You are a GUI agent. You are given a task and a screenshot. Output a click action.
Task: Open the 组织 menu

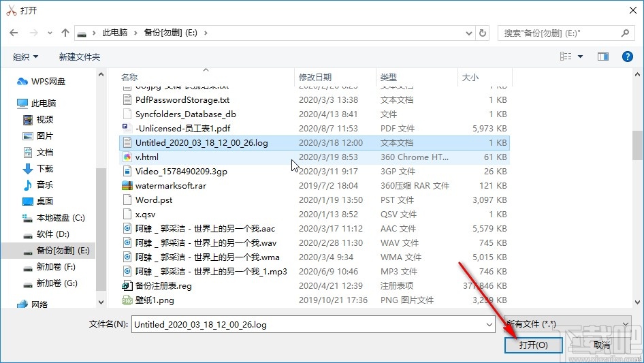tap(25, 57)
